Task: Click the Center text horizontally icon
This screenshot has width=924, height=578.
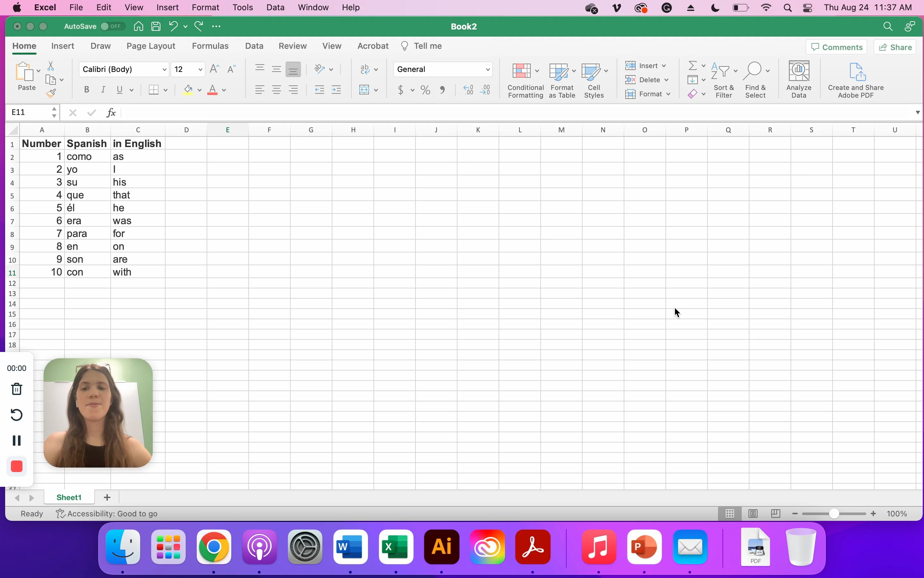Action: (x=277, y=90)
